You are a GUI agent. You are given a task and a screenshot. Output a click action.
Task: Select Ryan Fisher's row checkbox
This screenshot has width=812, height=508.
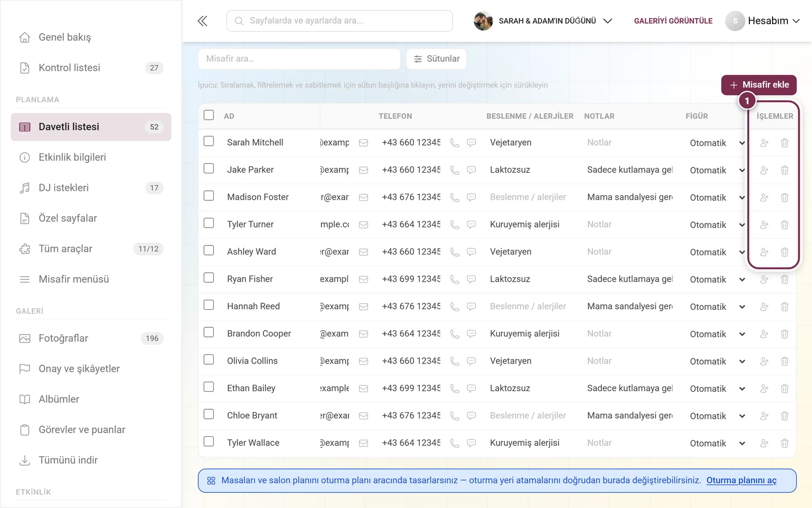tap(209, 278)
